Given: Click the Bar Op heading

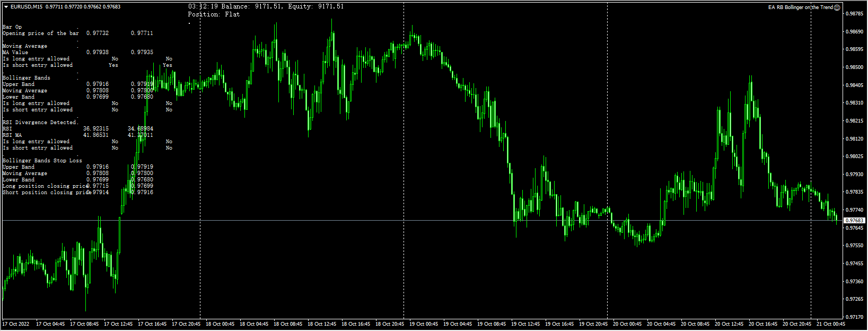Looking at the screenshot, I should pyautogui.click(x=12, y=27).
